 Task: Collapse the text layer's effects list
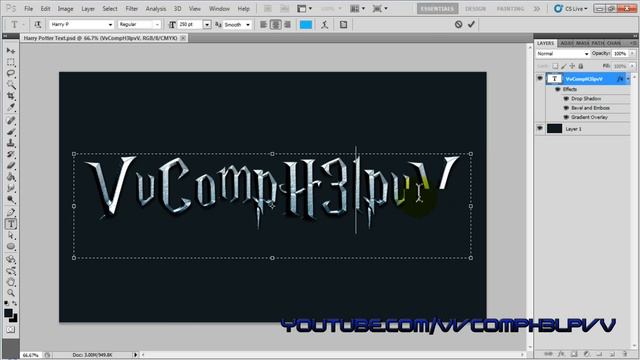(628, 79)
